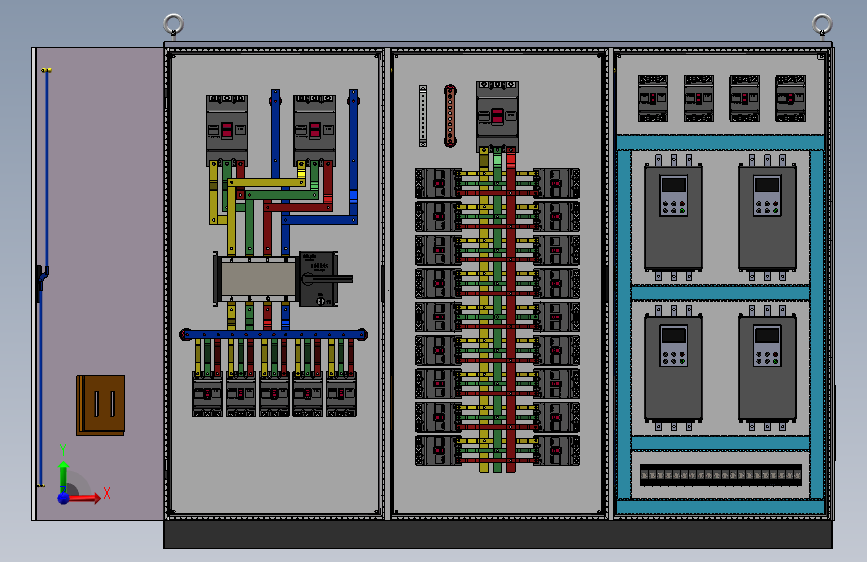Pick the top breaker in the middle cabinet's right column
867x562 pixels.
click(557, 183)
